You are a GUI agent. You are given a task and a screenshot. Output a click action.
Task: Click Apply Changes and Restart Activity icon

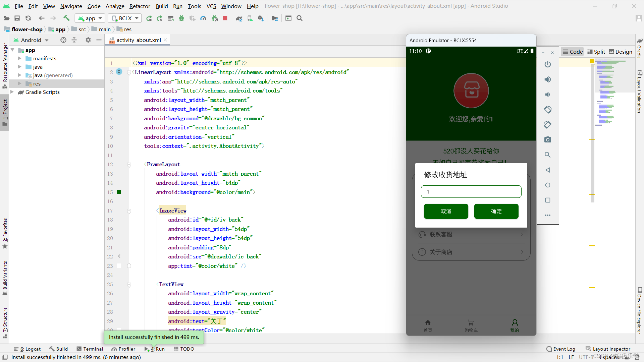[160, 18]
